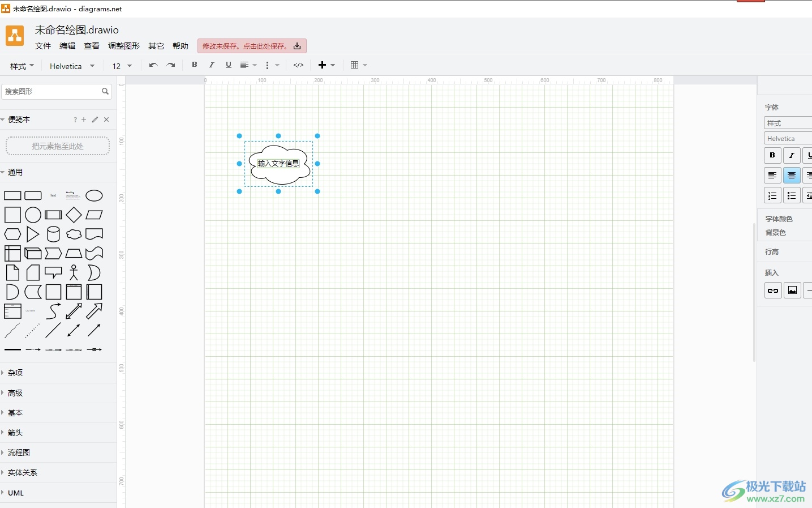Viewport: 812px width, 508px height.
Task: Select the rectangle shape
Action: pyautogui.click(x=12, y=196)
